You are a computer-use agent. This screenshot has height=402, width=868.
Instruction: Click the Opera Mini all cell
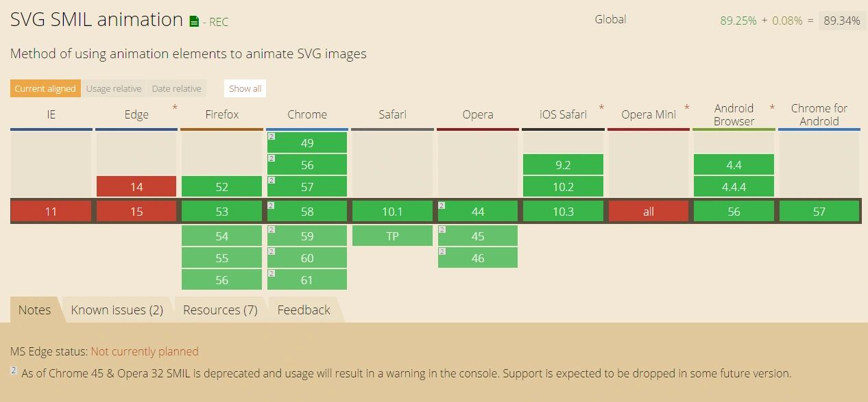click(648, 212)
